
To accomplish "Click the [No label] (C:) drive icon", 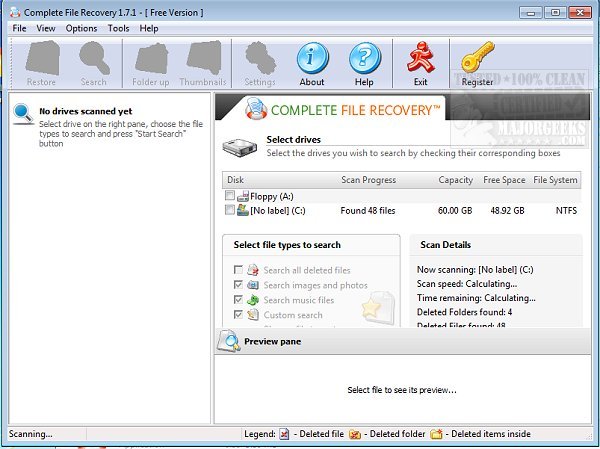I will pos(243,210).
